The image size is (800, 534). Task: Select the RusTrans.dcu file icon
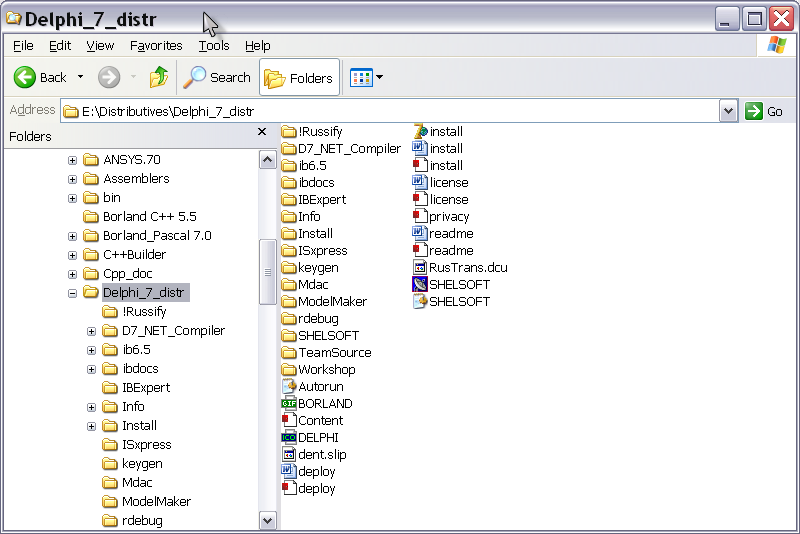tap(420, 267)
